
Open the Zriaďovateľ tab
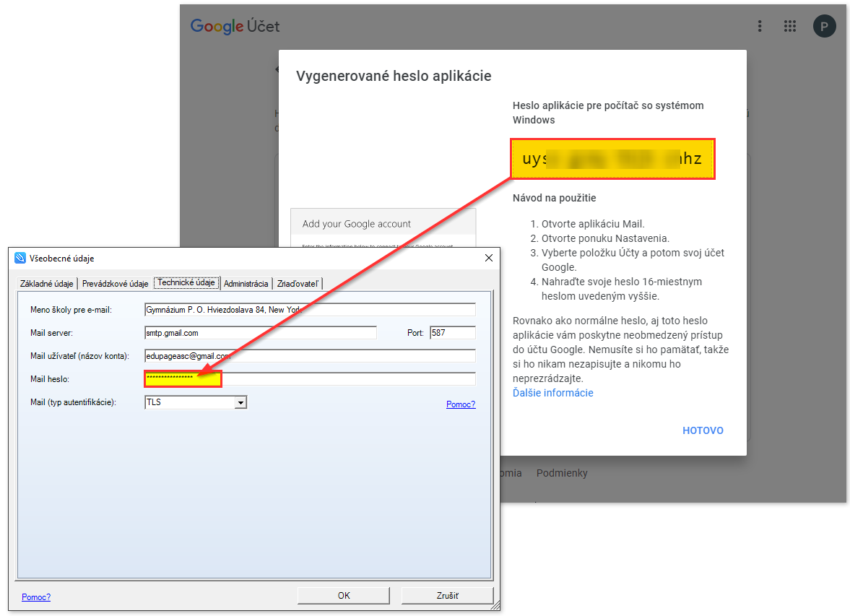tap(298, 284)
